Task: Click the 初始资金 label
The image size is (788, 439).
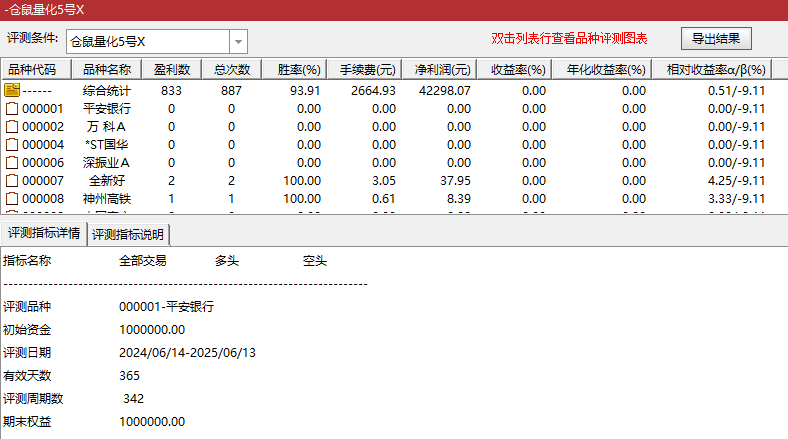Action: click(27, 330)
